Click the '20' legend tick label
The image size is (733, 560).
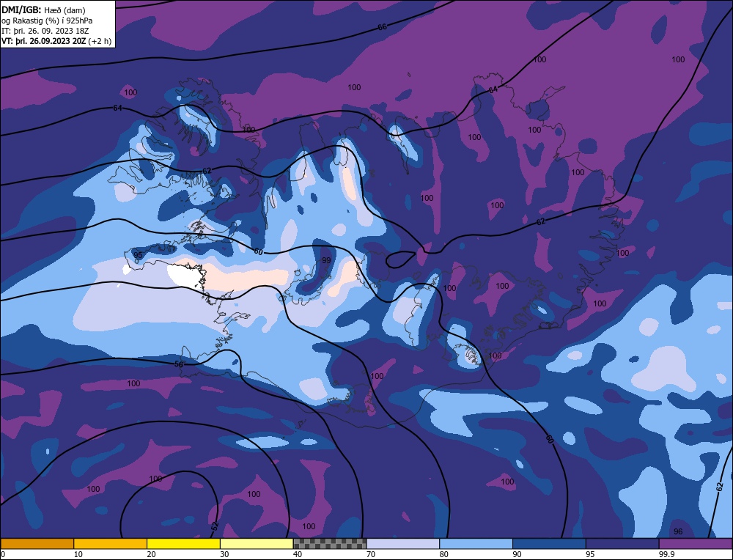pos(152,554)
